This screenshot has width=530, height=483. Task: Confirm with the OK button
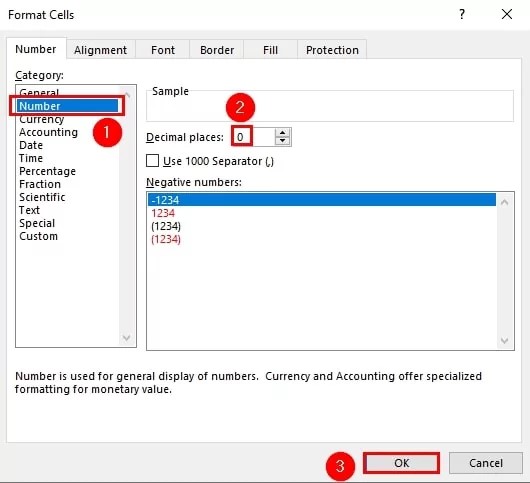(x=401, y=463)
